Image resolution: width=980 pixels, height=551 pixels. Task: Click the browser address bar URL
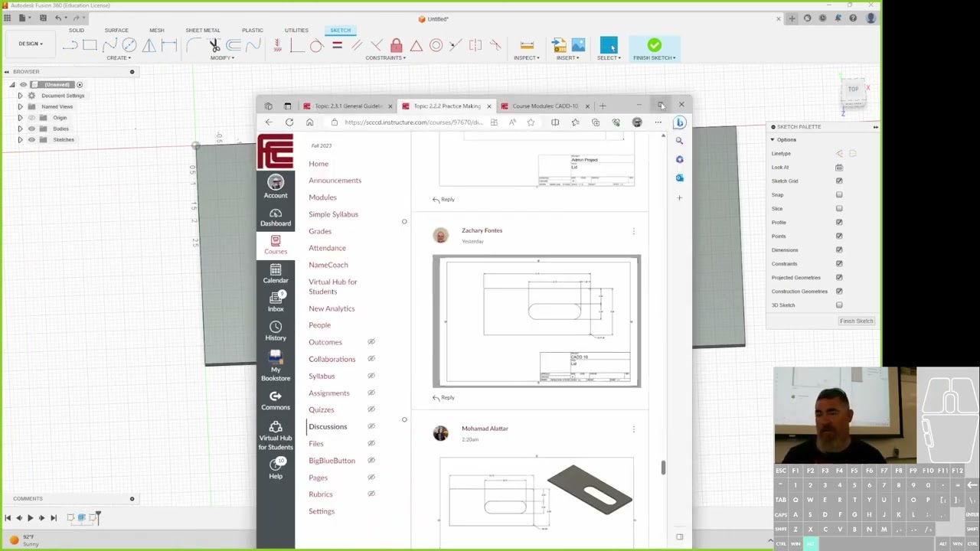pyautogui.click(x=413, y=122)
